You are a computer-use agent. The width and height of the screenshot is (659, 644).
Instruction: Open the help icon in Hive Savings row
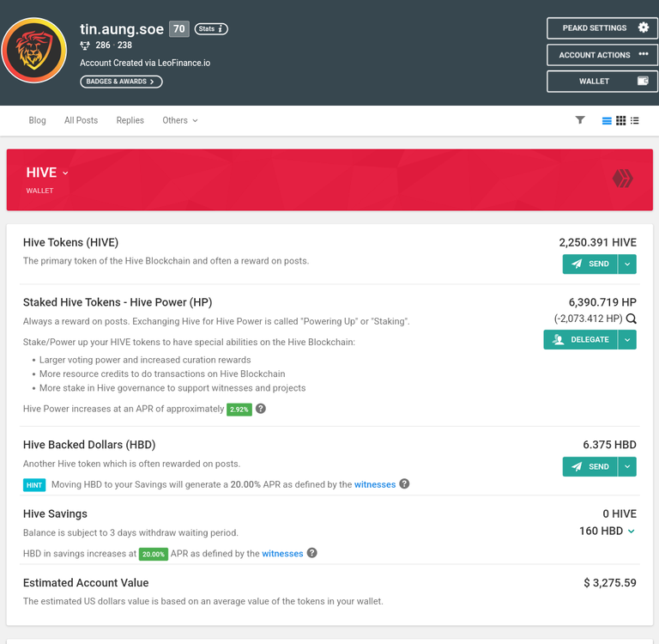311,553
